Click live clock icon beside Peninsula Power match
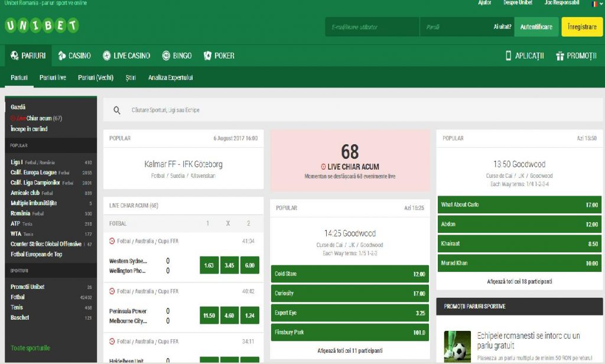This screenshot has height=364, width=605. pyautogui.click(x=112, y=291)
